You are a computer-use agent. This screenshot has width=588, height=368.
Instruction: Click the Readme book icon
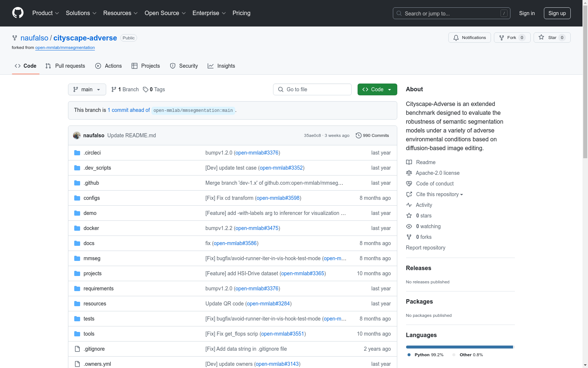[x=409, y=162]
